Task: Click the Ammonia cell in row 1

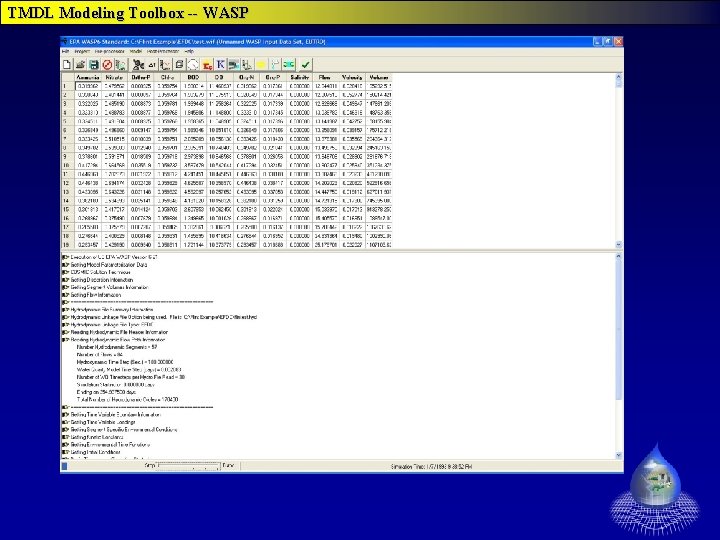Action: tap(88, 86)
